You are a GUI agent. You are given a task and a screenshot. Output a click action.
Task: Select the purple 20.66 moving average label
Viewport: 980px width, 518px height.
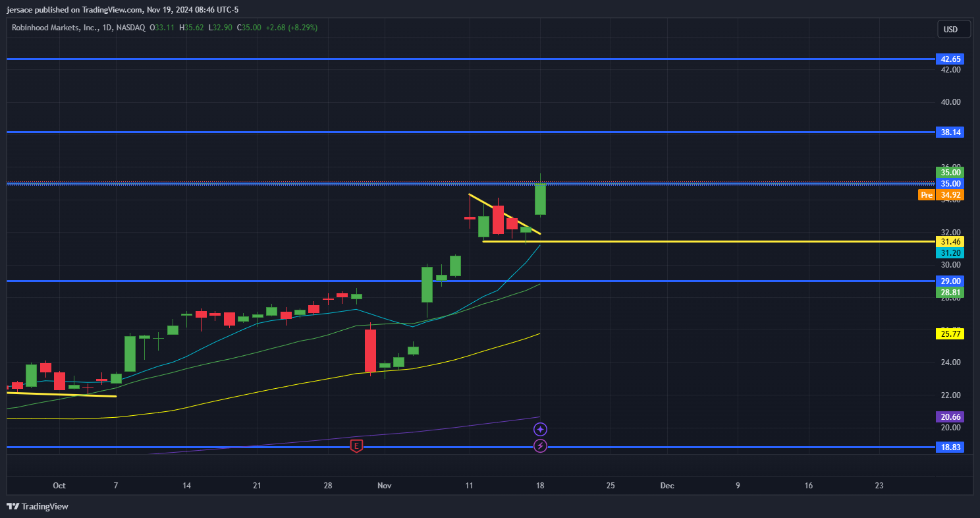pyautogui.click(x=950, y=417)
